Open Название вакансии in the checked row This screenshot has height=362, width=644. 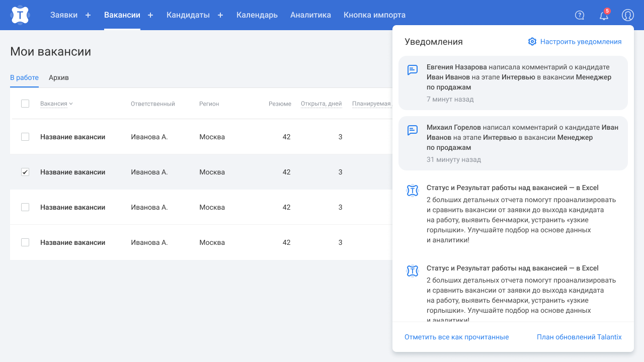click(x=73, y=172)
